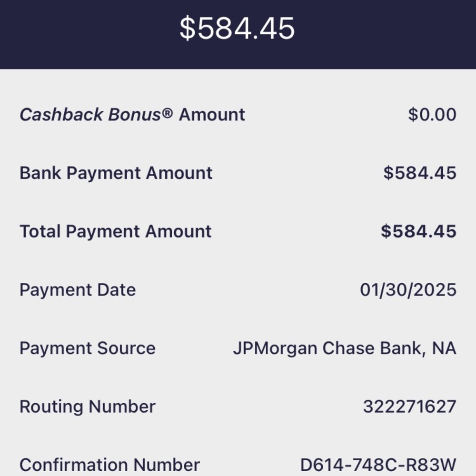The height and width of the screenshot is (476, 476).
Task: Tap confirmation code D614-748C-R83W
Action: tap(378, 465)
